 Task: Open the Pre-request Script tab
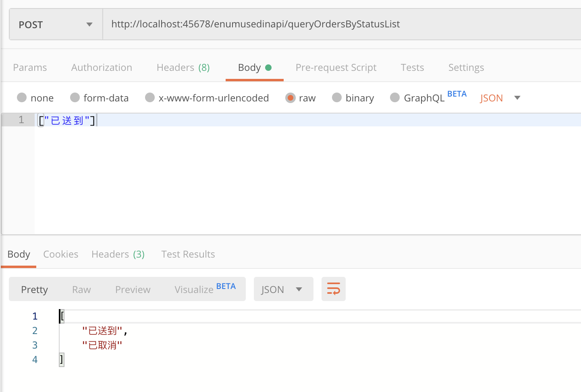(x=336, y=68)
